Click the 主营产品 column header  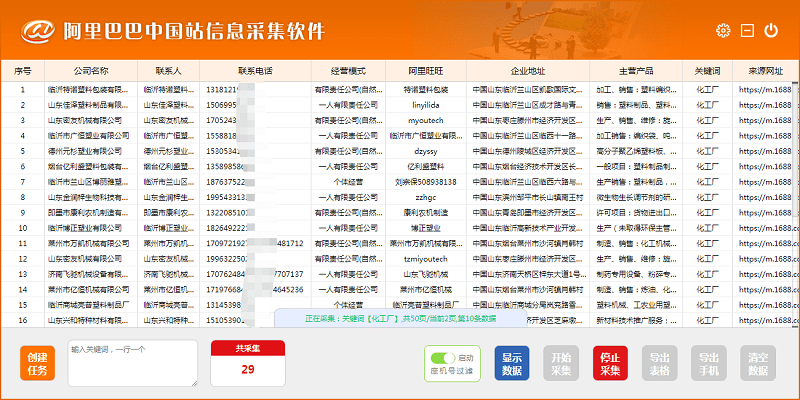tap(636, 71)
